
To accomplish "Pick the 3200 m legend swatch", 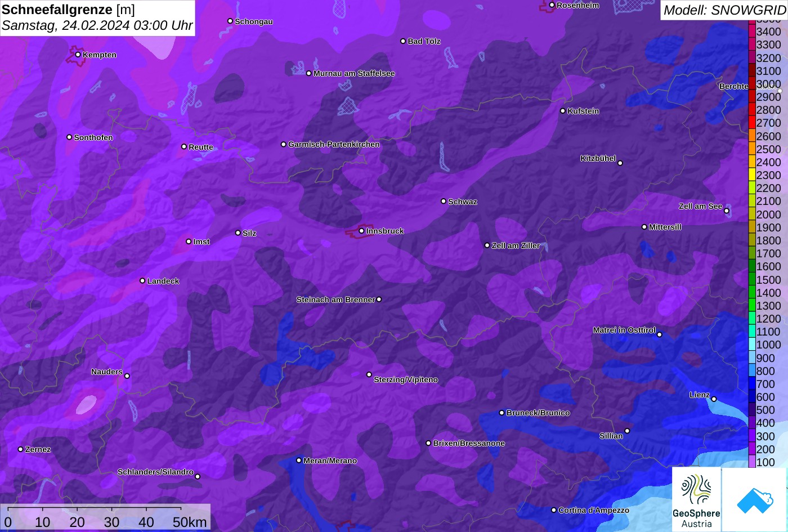I will 752,57.
